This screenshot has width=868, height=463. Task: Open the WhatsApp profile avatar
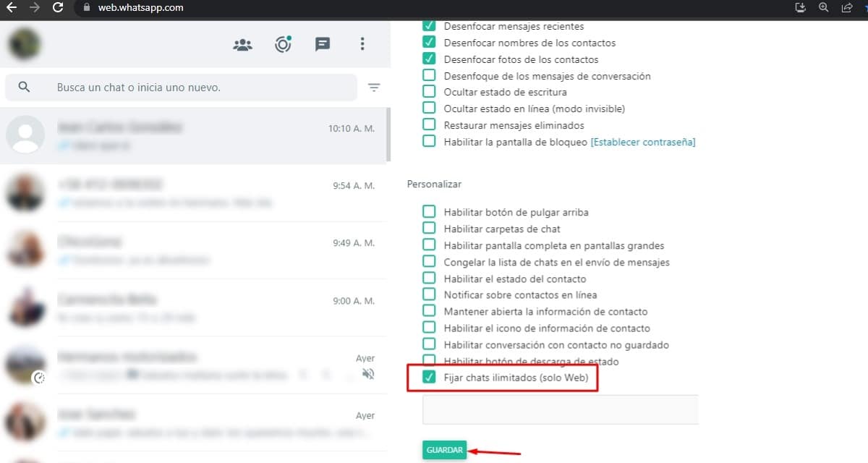tap(24, 44)
